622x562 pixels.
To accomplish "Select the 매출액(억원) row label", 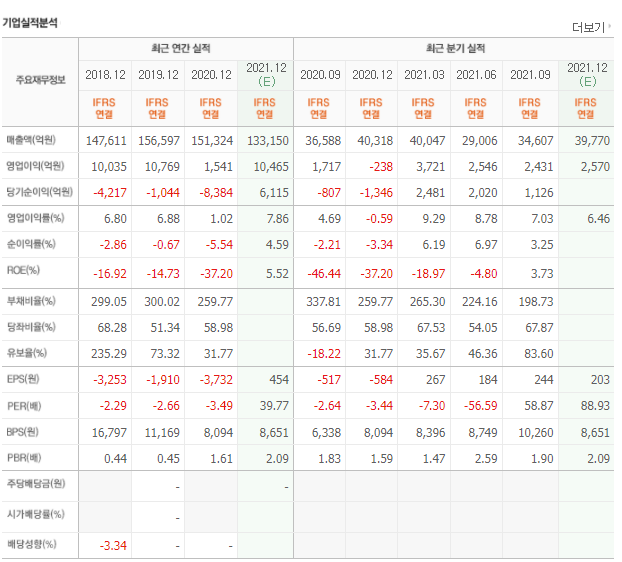I will (x=31, y=140).
